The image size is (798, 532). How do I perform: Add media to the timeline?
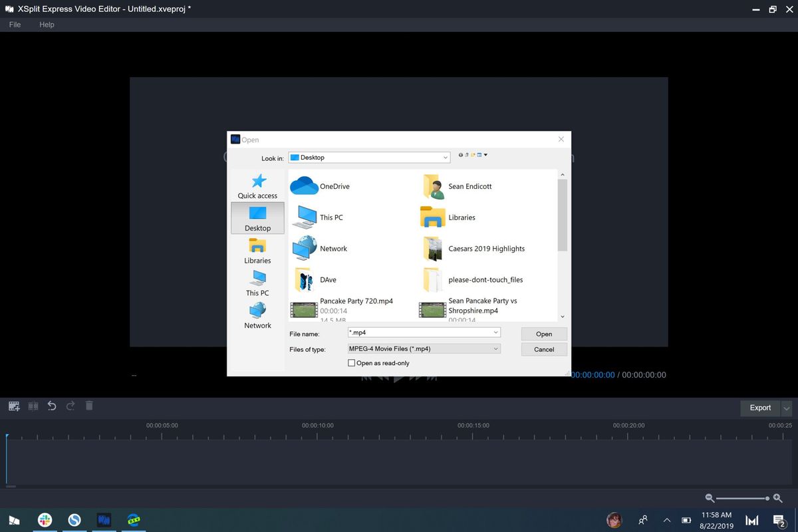[x=13, y=406]
